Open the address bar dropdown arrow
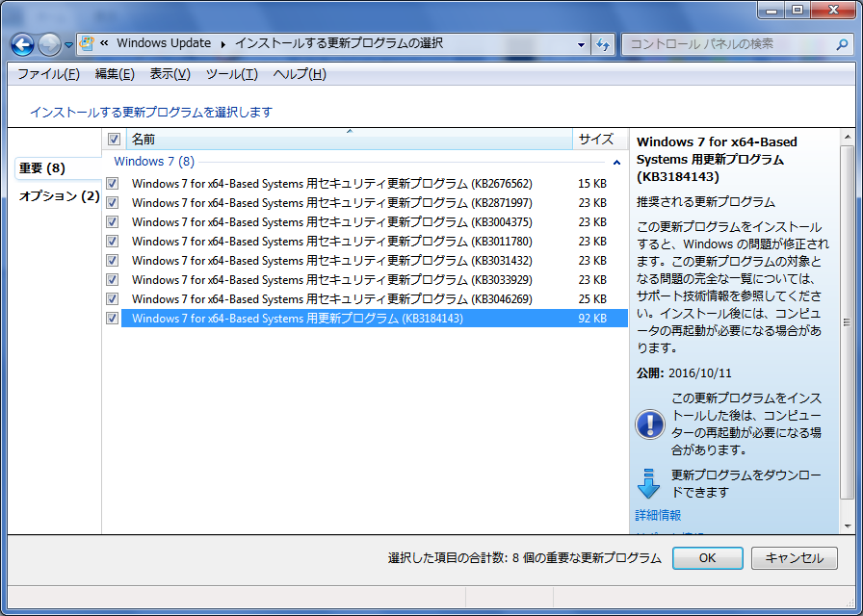This screenshot has width=863, height=616. coord(581,44)
